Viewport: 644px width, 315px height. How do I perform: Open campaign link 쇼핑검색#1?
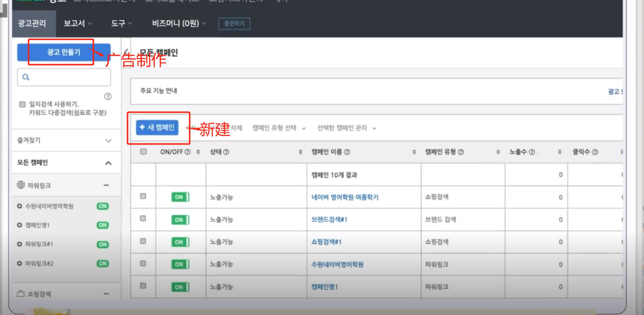[x=327, y=242]
